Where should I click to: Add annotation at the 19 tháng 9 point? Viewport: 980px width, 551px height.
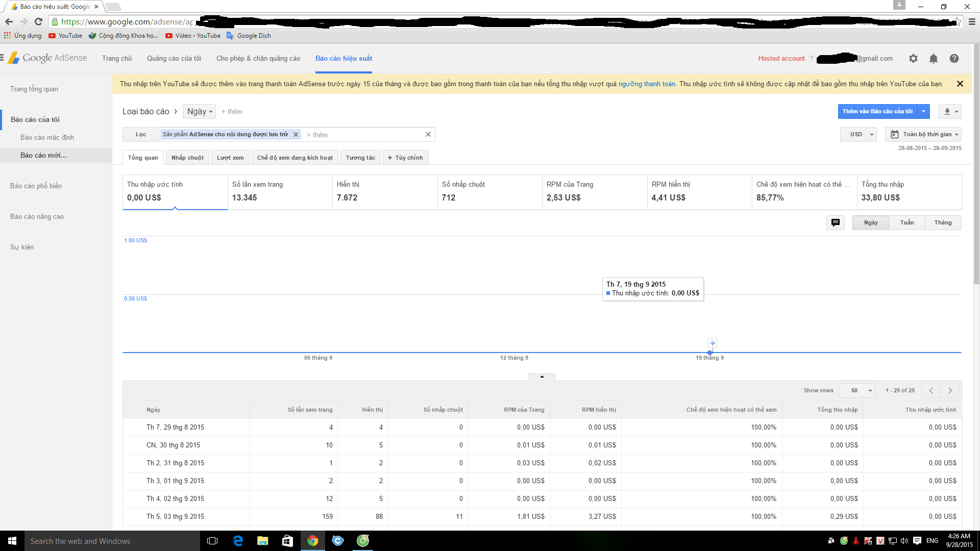713,343
